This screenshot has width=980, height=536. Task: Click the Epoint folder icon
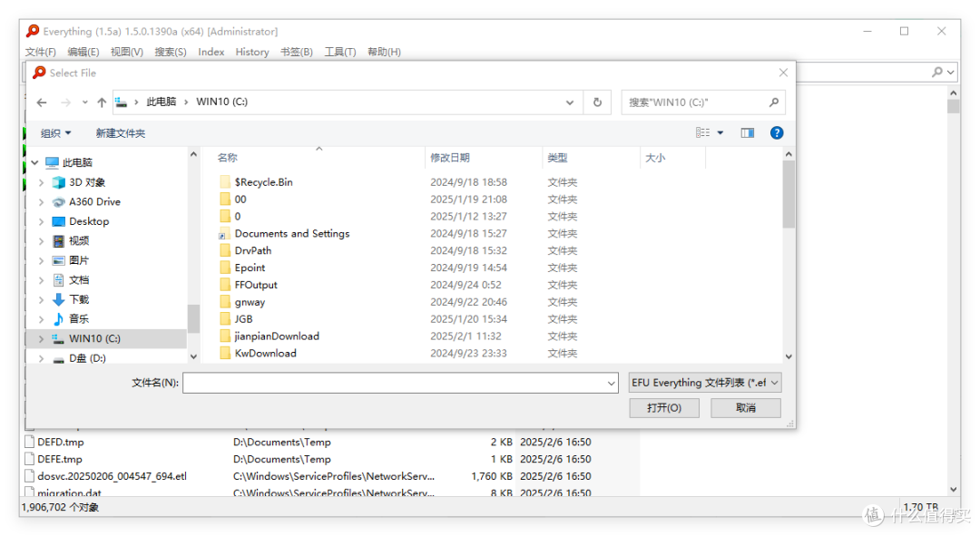(225, 268)
